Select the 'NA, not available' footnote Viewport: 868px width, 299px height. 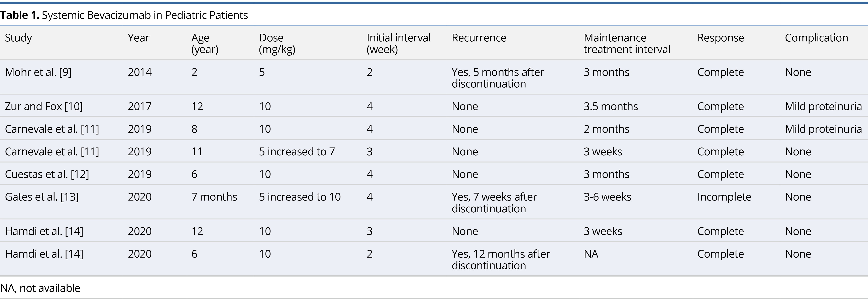tap(40, 288)
